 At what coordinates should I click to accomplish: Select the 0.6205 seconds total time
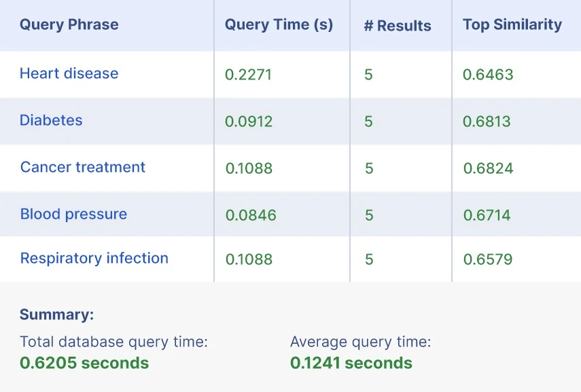click(84, 363)
